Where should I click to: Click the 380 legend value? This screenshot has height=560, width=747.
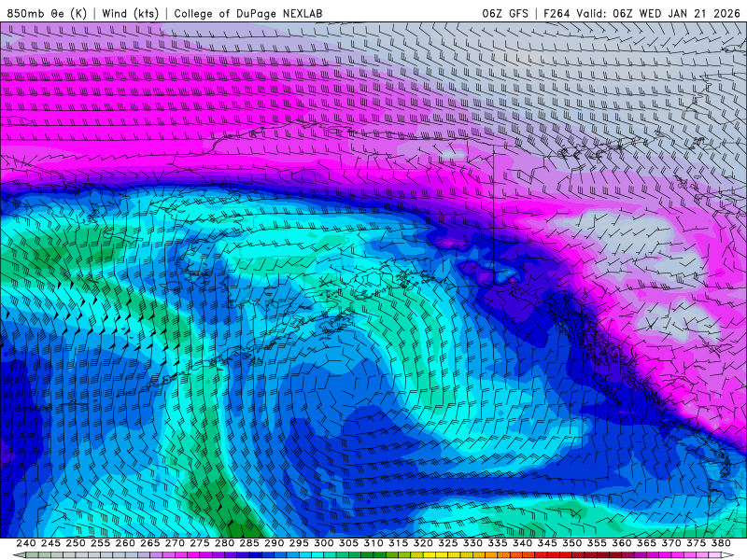(720, 543)
